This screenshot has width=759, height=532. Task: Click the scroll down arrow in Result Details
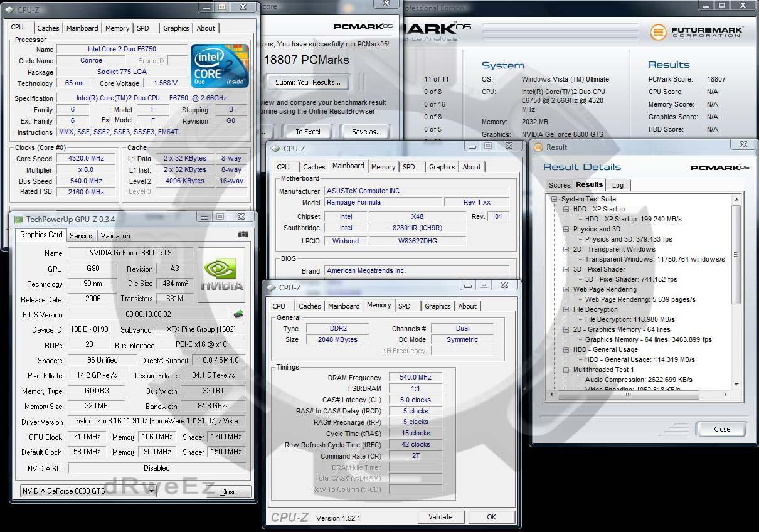pos(736,385)
